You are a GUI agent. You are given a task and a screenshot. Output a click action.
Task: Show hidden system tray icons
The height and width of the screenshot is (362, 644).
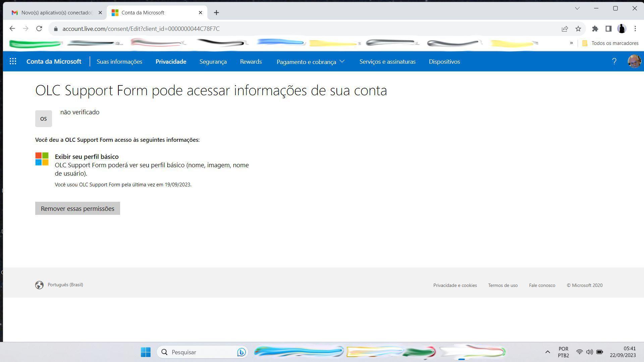547,352
